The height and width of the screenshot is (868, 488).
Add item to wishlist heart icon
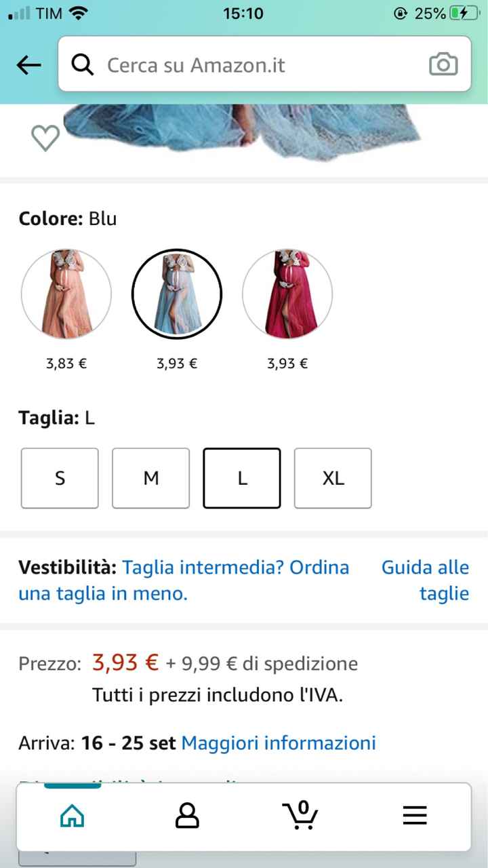pos(45,138)
